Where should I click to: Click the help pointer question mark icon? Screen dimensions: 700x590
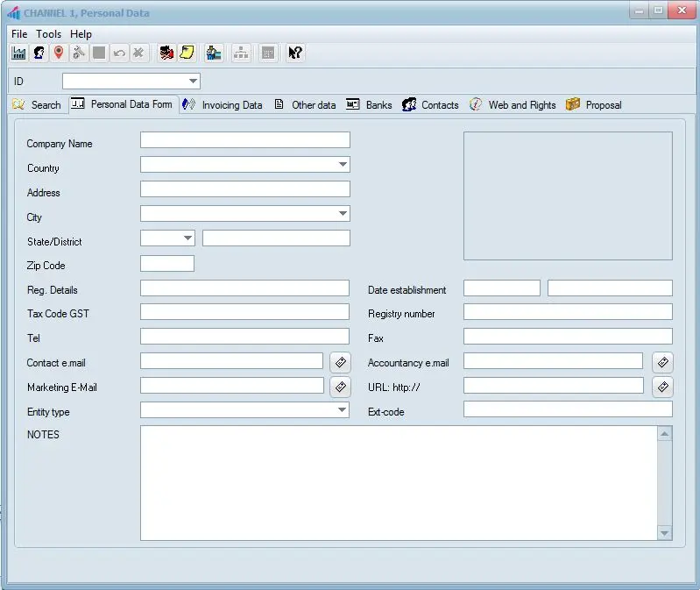pos(295,53)
